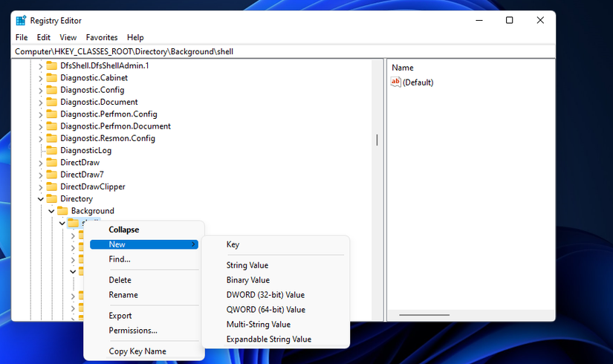The height and width of the screenshot is (364, 613).
Task: Click the Diagnostic.Perfmon.Config folder icon
Action: [51, 114]
